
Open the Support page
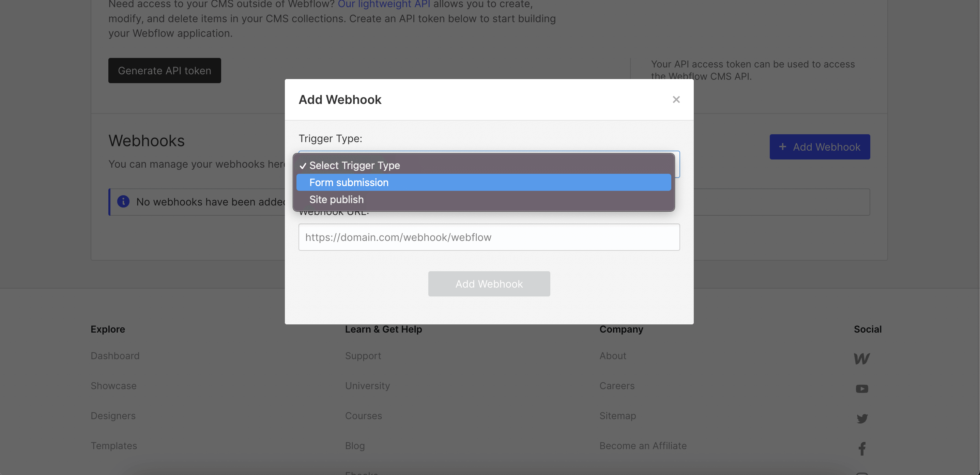(363, 356)
